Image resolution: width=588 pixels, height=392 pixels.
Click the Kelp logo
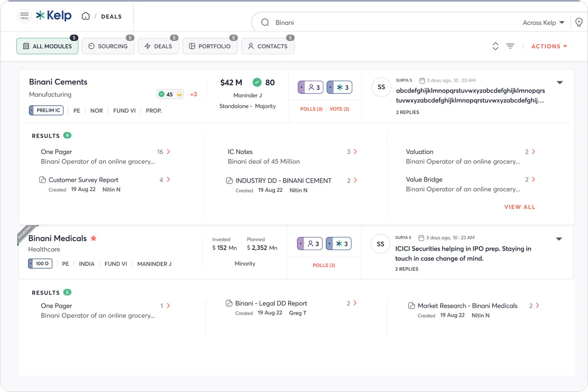point(54,16)
